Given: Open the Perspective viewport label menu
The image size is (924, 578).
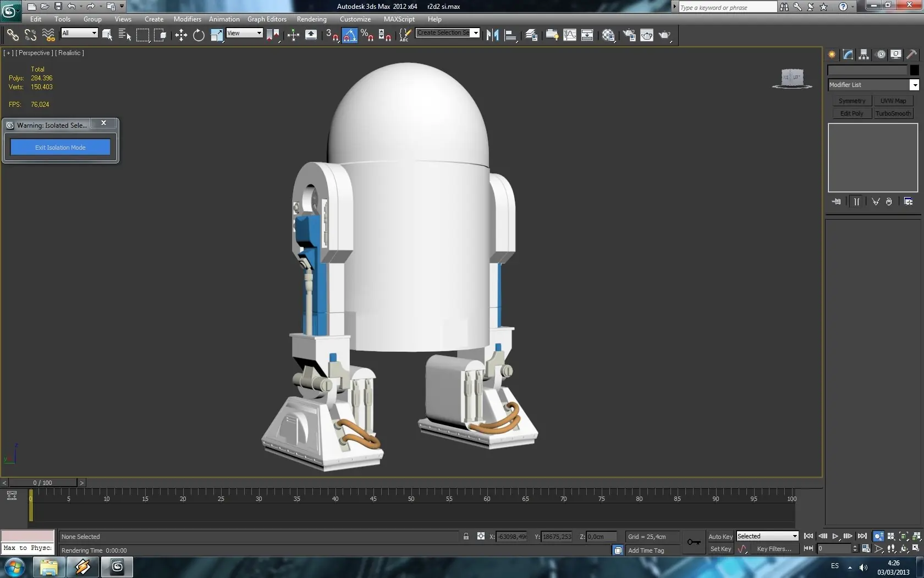Looking at the screenshot, I should point(34,53).
